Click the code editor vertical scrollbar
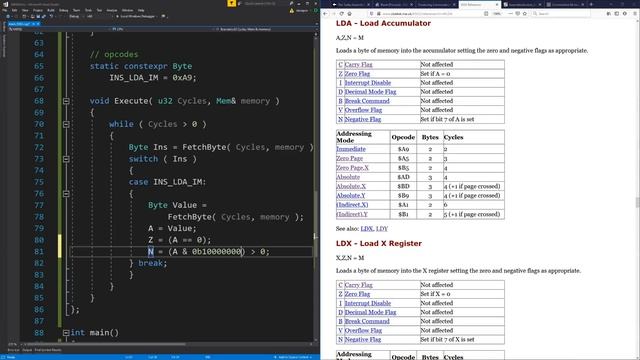Screen dimensions: 640x360 (x=315, y=188)
